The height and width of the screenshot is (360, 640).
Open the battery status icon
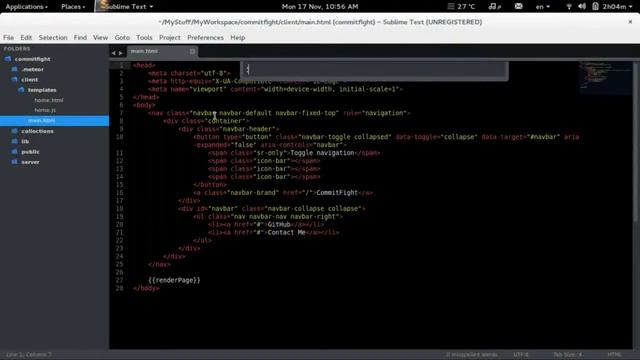[x=596, y=6]
